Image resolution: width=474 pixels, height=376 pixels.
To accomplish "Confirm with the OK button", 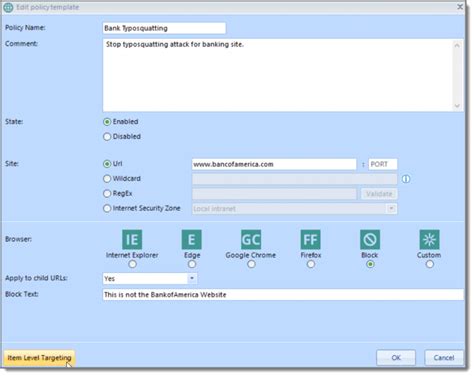I will click(x=396, y=358).
